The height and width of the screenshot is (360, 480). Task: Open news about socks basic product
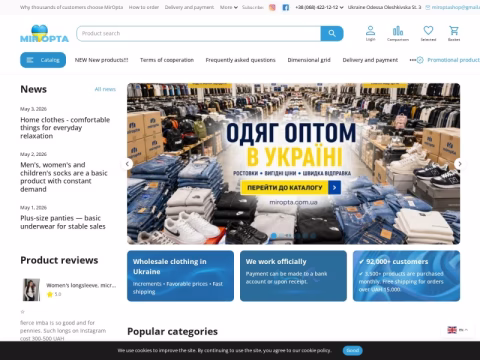click(64, 177)
